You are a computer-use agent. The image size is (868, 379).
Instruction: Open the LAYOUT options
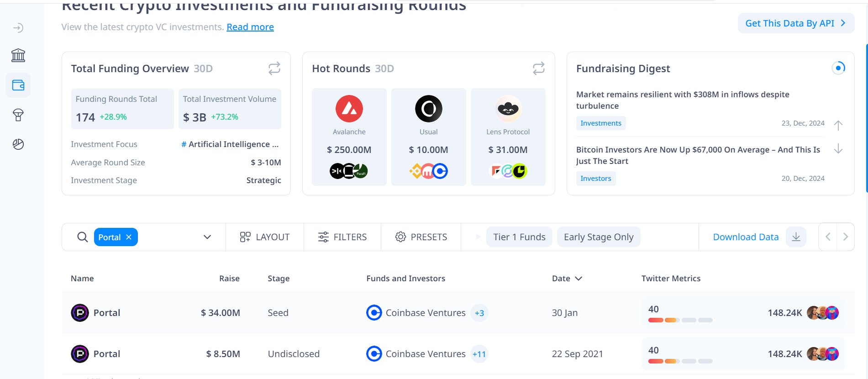point(265,237)
